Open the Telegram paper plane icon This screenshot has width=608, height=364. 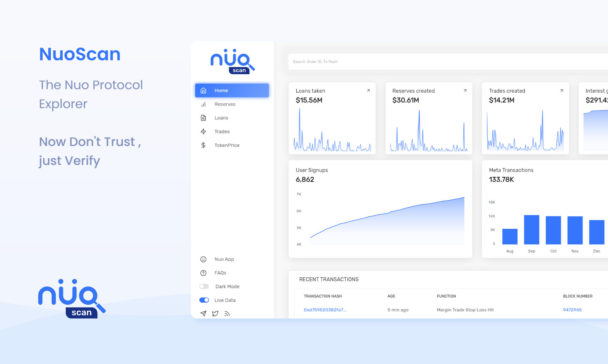point(203,313)
